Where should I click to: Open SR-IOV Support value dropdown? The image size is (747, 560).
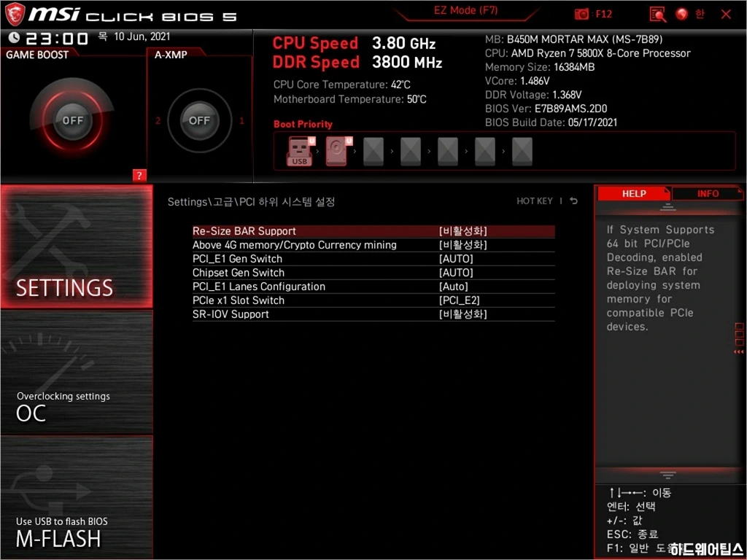tap(463, 314)
